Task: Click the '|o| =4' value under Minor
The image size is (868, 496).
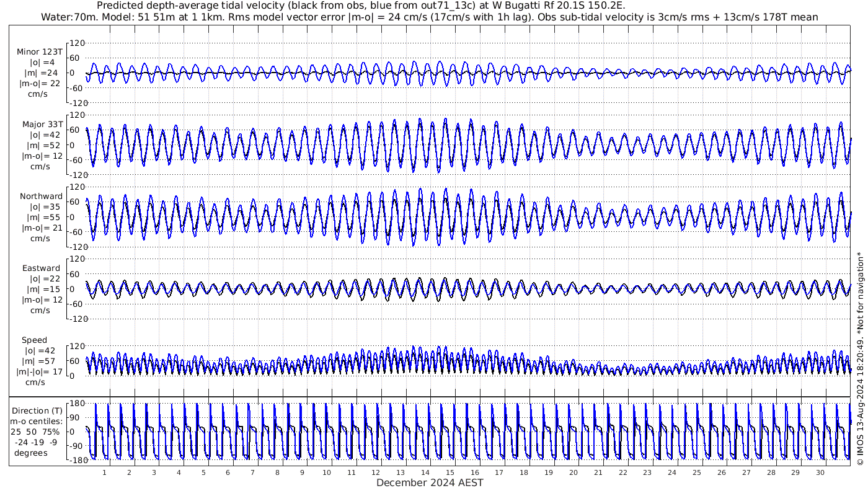Action: (43, 63)
